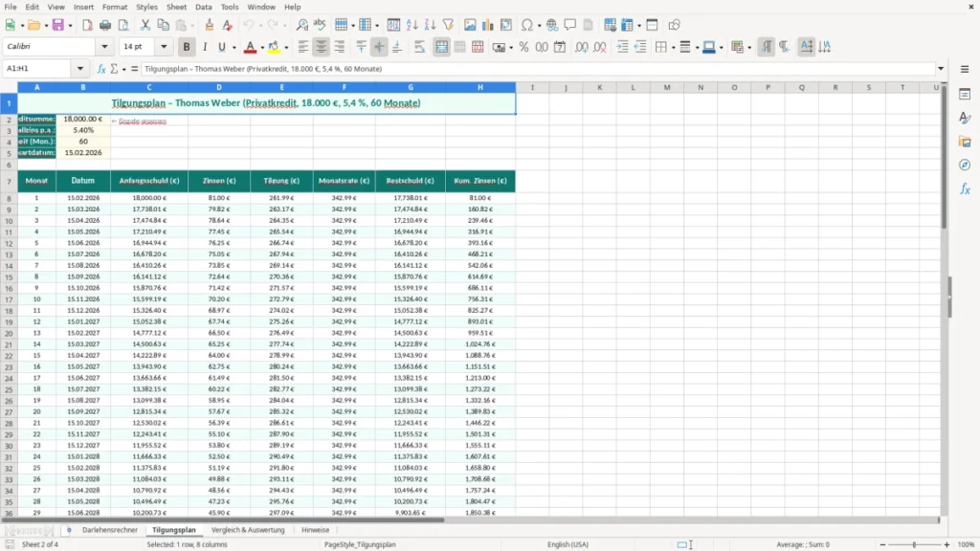Click the Open folder icon

(33, 25)
